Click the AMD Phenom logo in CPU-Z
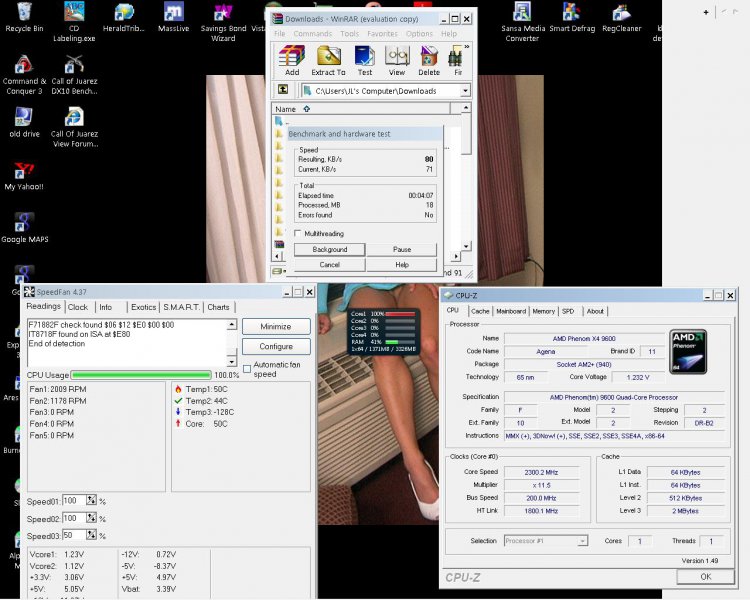Screen dimensions: 750x600 tap(688, 352)
